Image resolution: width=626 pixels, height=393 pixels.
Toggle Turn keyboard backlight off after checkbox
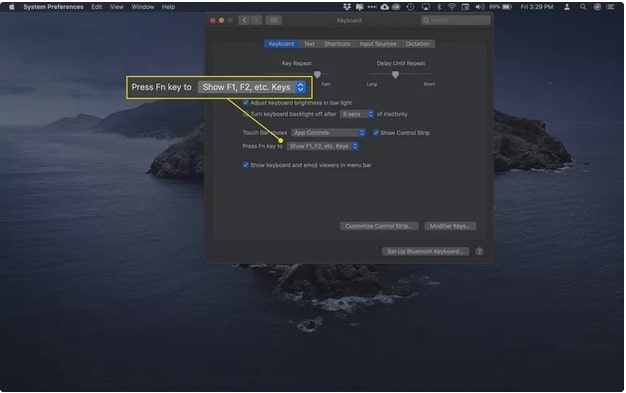(246, 114)
